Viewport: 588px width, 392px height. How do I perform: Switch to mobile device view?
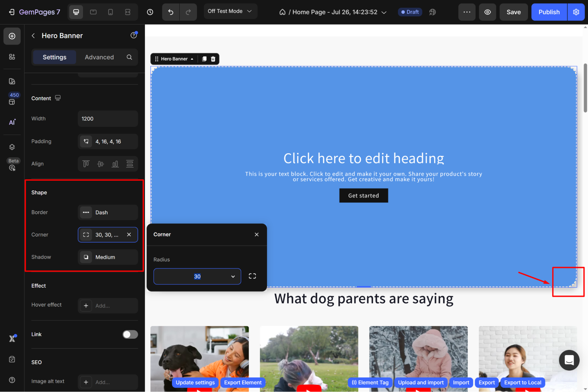click(110, 12)
